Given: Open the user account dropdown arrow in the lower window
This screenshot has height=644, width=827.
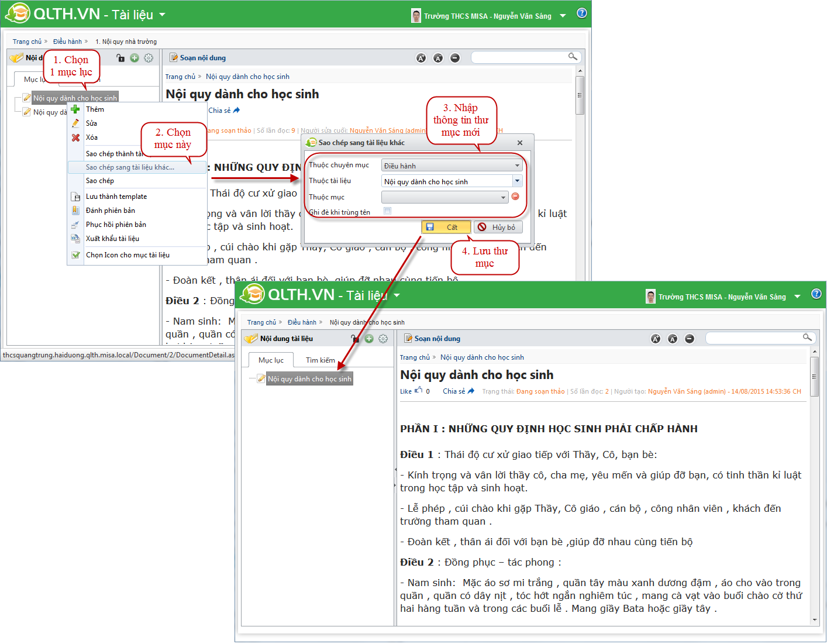Looking at the screenshot, I should [x=797, y=297].
